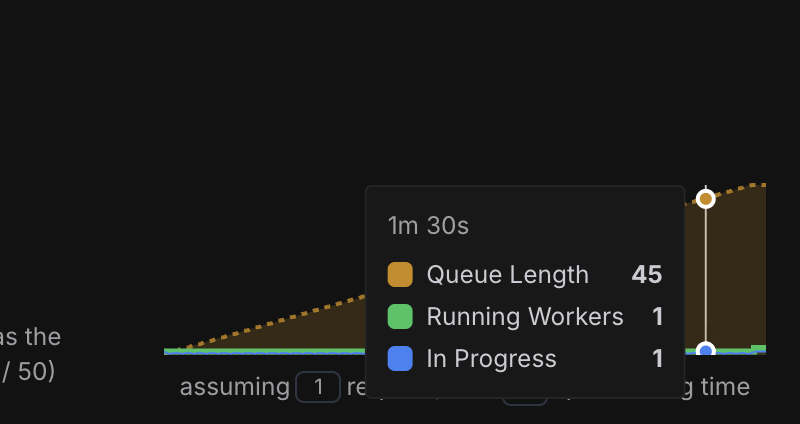Click the partially hidden input box under tooltip

pos(525,400)
